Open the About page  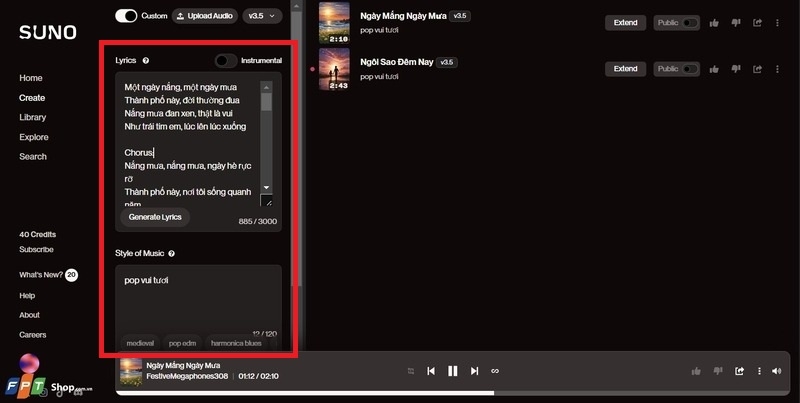[29, 315]
